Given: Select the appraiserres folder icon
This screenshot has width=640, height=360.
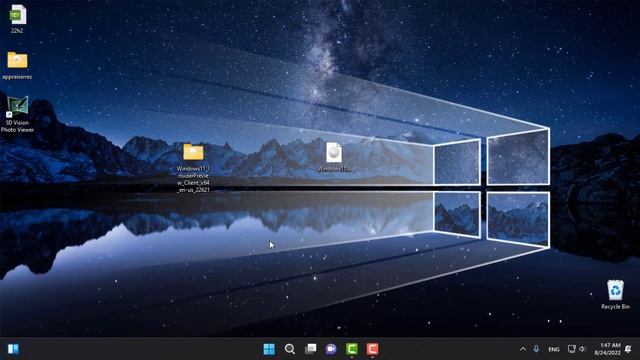Looking at the screenshot, I should click(17, 65).
